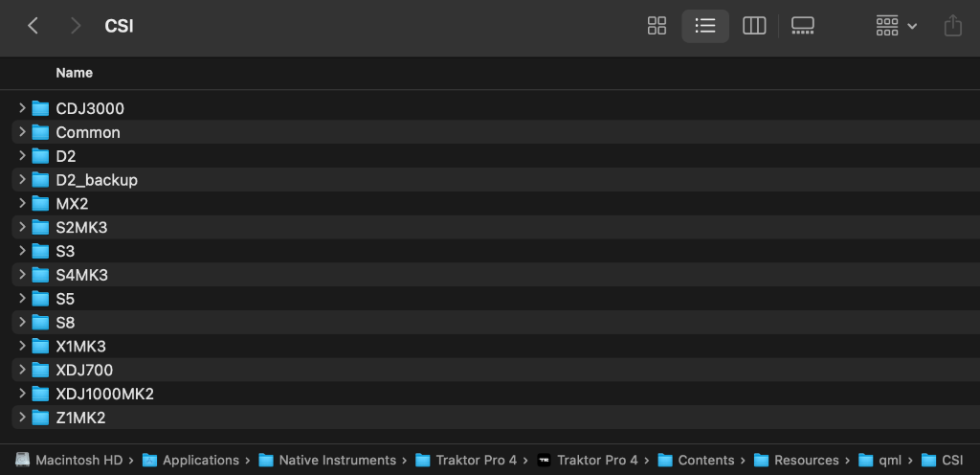Select the XDJ1000MK2 folder icon

pos(40,394)
